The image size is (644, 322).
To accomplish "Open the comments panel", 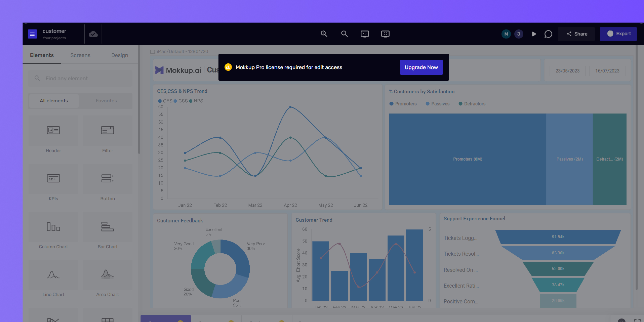I will pyautogui.click(x=548, y=34).
